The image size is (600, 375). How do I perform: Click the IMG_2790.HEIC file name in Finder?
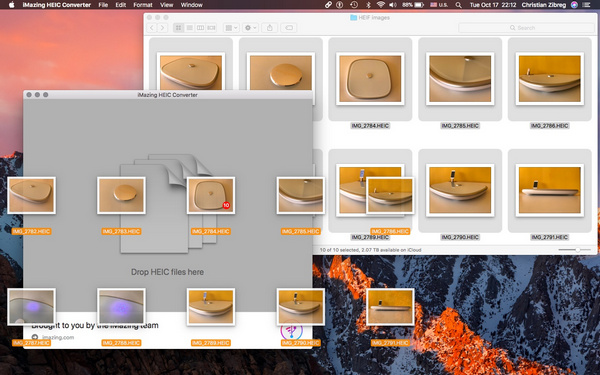pyautogui.click(x=460, y=237)
